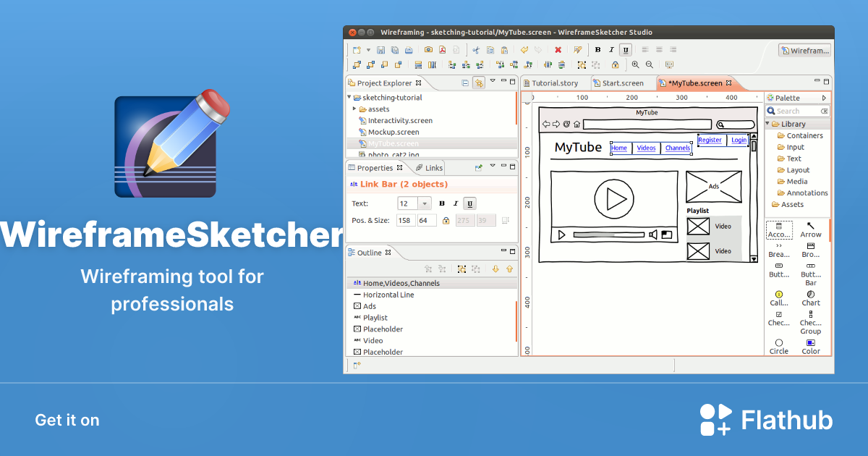This screenshot has width=868, height=456.
Task: Toggle bold text formatting in Properties
Action: pyautogui.click(x=442, y=203)
